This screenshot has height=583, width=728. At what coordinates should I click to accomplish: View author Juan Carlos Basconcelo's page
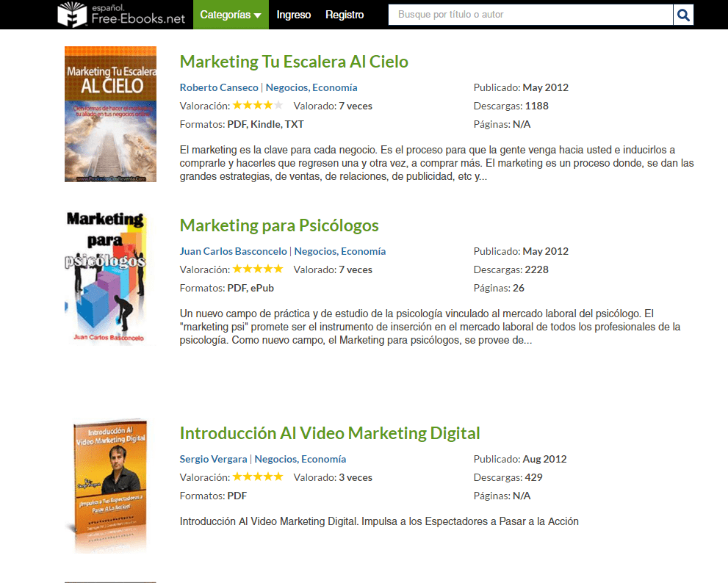click(234, 251)
